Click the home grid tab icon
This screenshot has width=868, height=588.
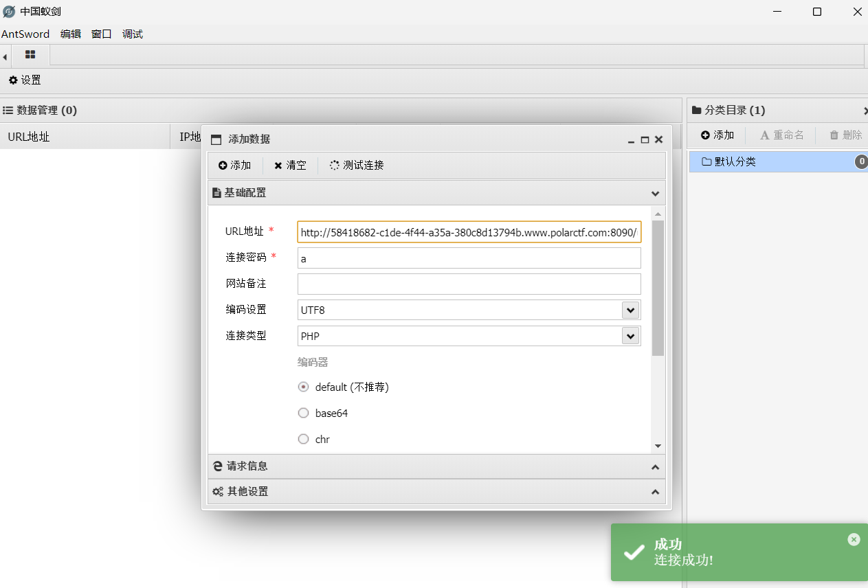click(30, 54)
